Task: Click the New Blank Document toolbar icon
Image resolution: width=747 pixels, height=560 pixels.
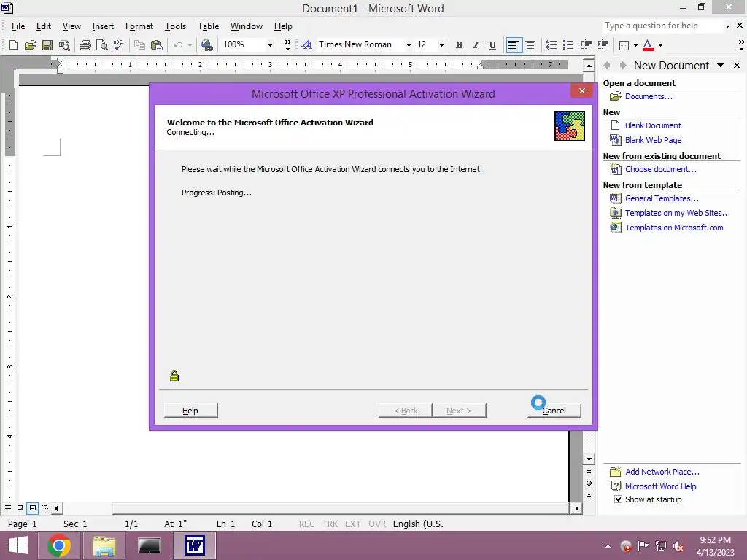Action: (13, 45)
